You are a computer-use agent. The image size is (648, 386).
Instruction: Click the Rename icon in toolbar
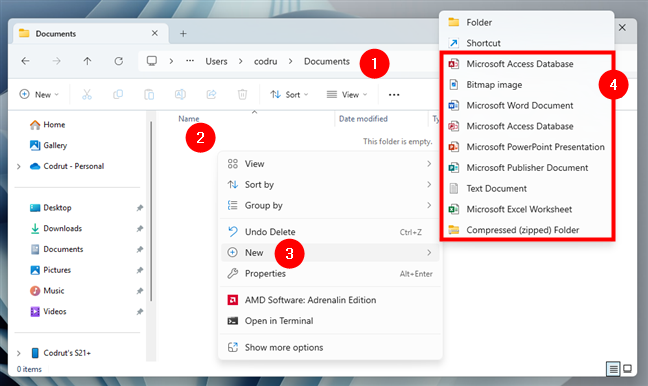tap(180, 95)
